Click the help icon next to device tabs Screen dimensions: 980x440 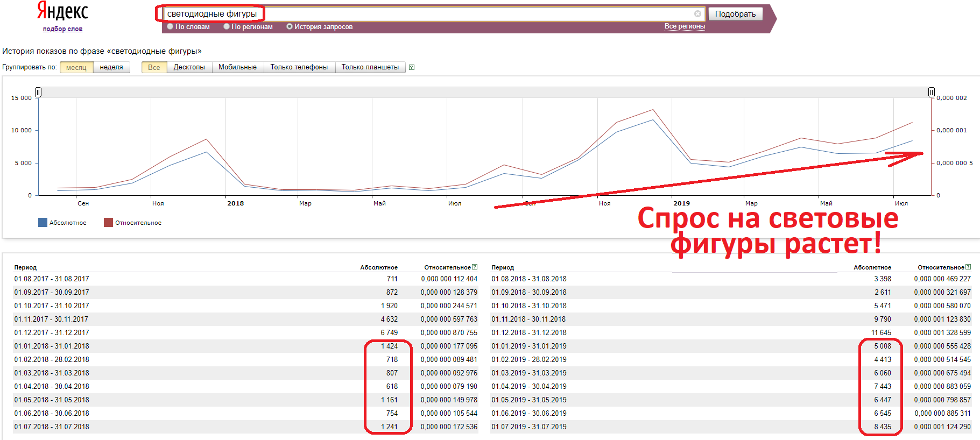coord(412,67)
